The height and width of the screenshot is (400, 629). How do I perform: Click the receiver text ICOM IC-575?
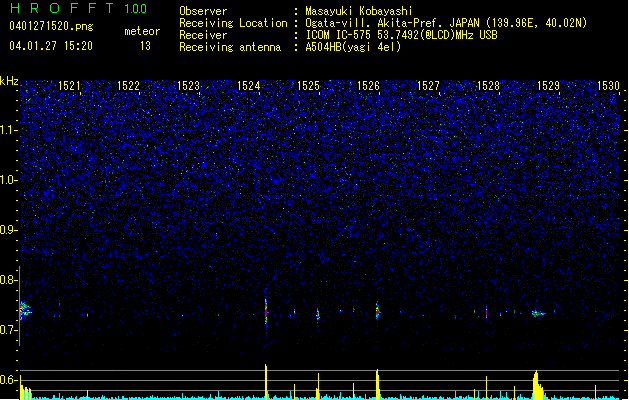point(339,35)
